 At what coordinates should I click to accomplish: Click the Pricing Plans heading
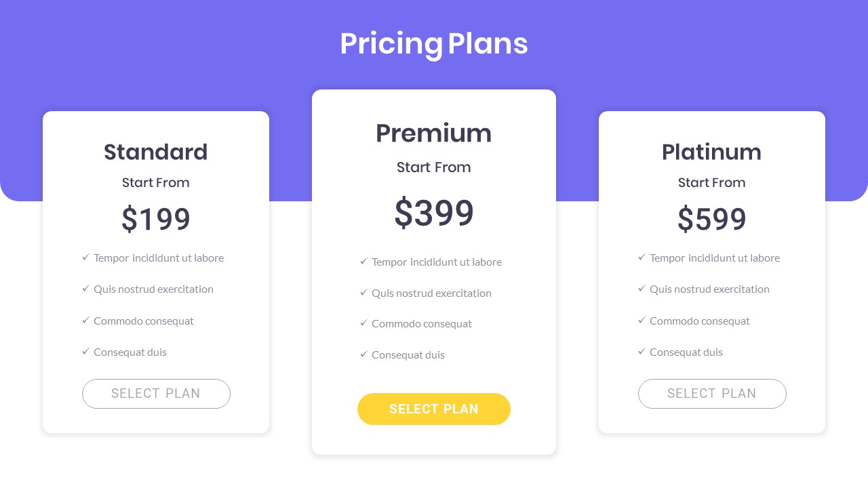click(x=434, y=43)
